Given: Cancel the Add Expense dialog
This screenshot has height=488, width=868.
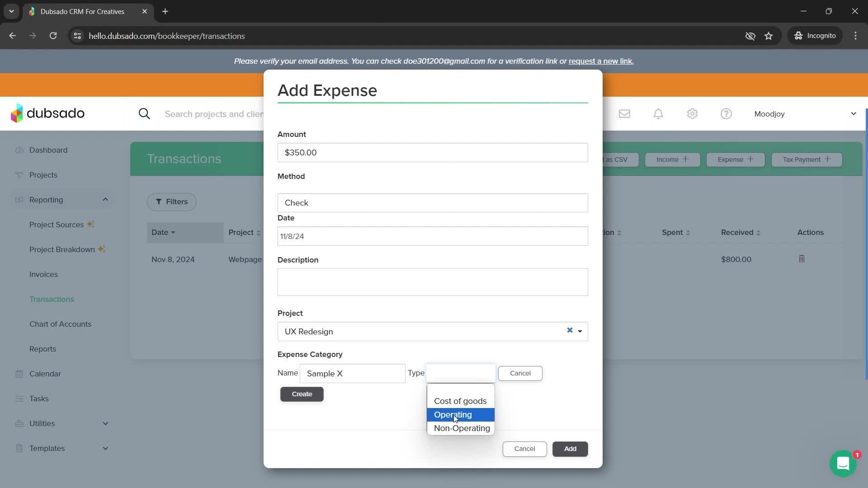Looking at the screenshot, I should tap(524, 449).
